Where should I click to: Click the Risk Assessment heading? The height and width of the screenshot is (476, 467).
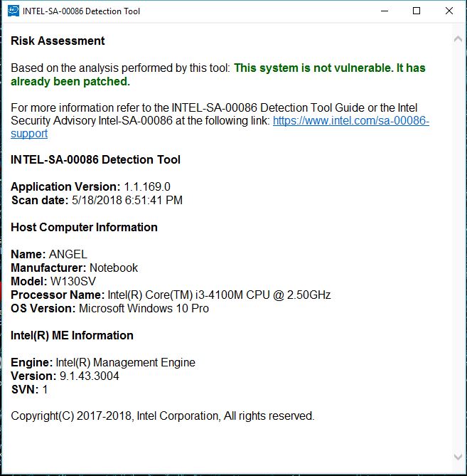[58, 41]
